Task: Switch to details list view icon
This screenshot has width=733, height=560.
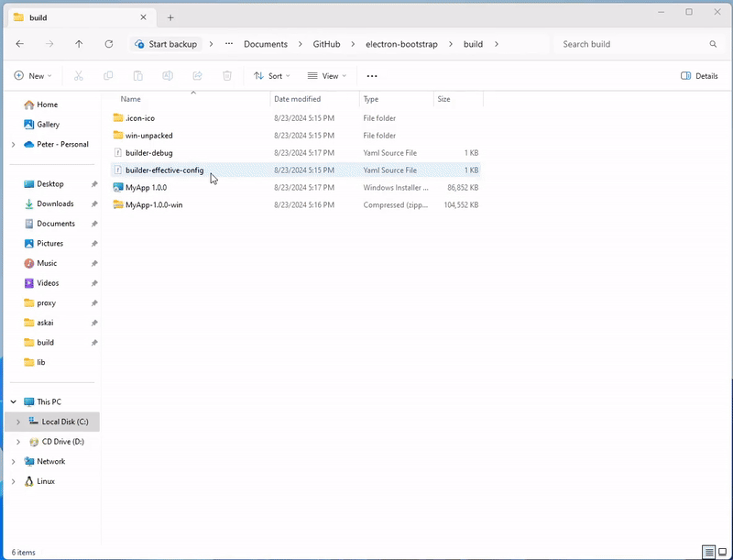Action: pyautogui.click(x=709, y=552)
